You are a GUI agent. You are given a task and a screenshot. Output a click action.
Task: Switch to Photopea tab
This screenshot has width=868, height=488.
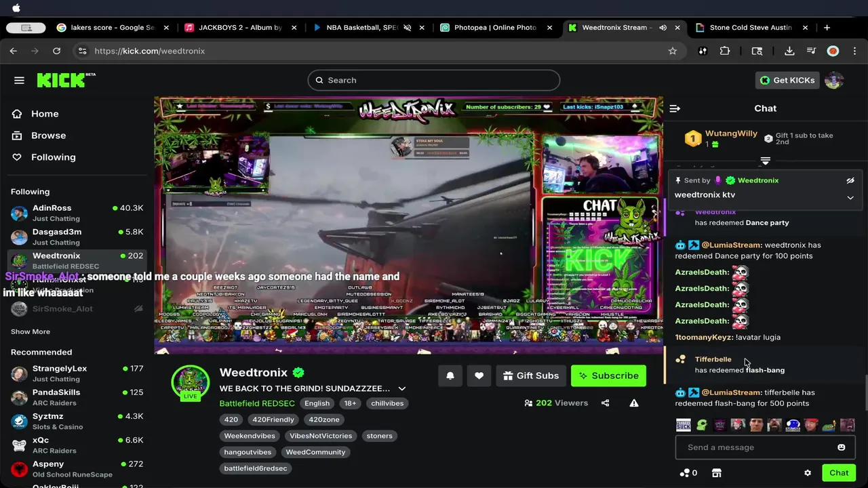coord(496,28)
